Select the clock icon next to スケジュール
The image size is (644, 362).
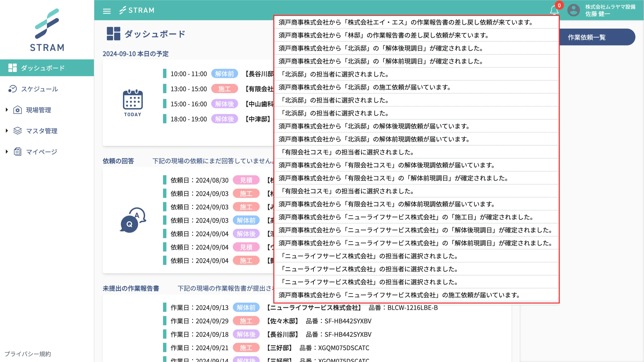13,89
